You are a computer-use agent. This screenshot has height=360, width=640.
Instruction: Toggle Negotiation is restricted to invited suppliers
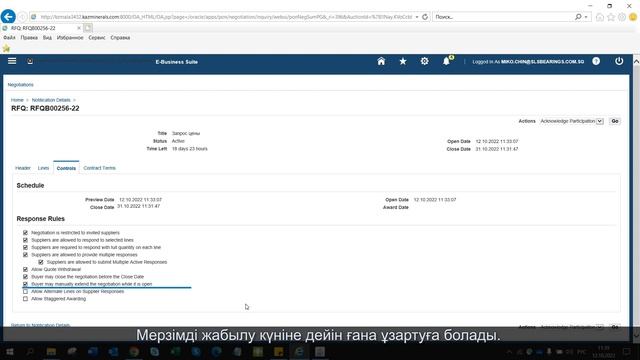tap(25, 233)
